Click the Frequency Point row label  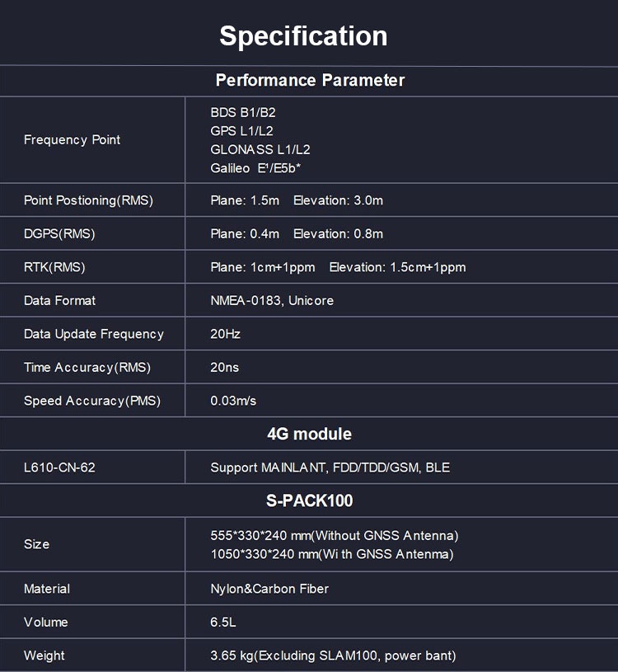(72, 140)
